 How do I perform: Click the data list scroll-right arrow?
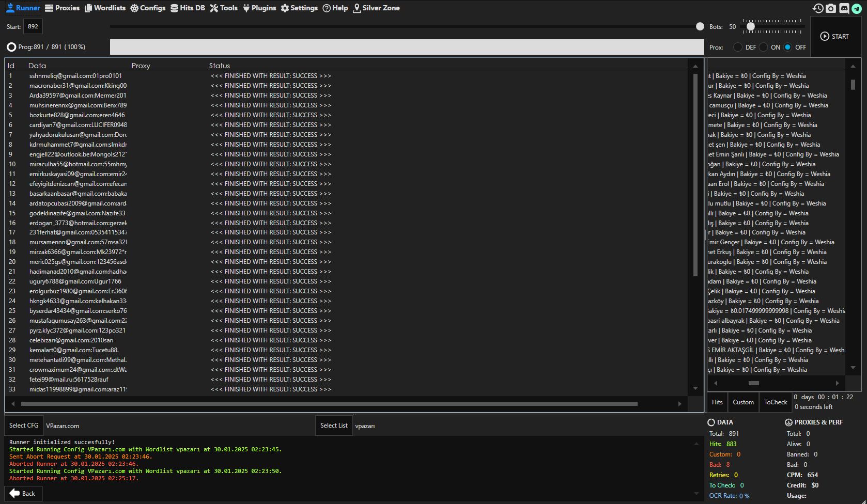(679, 404)
